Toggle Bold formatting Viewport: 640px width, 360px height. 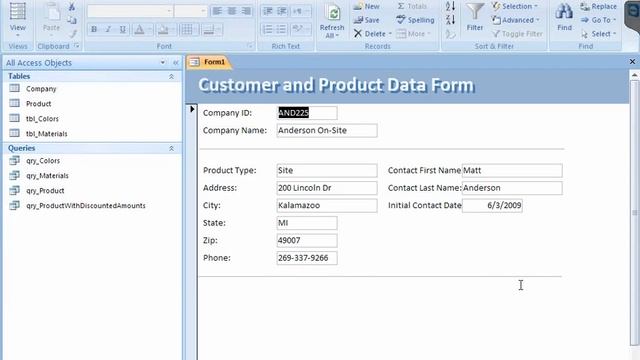[x=94, y=29]
